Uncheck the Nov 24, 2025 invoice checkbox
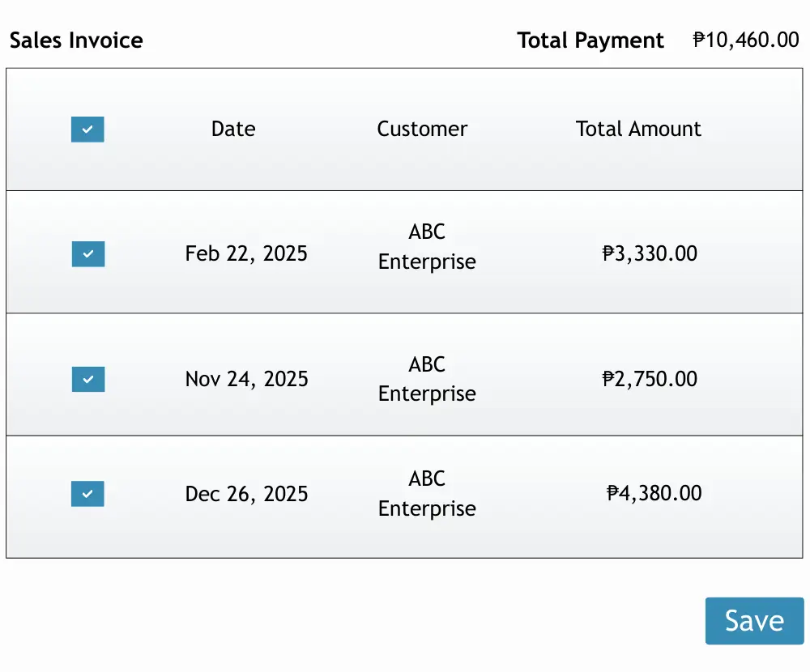This screenshot has width=810, height=672. 88,379
